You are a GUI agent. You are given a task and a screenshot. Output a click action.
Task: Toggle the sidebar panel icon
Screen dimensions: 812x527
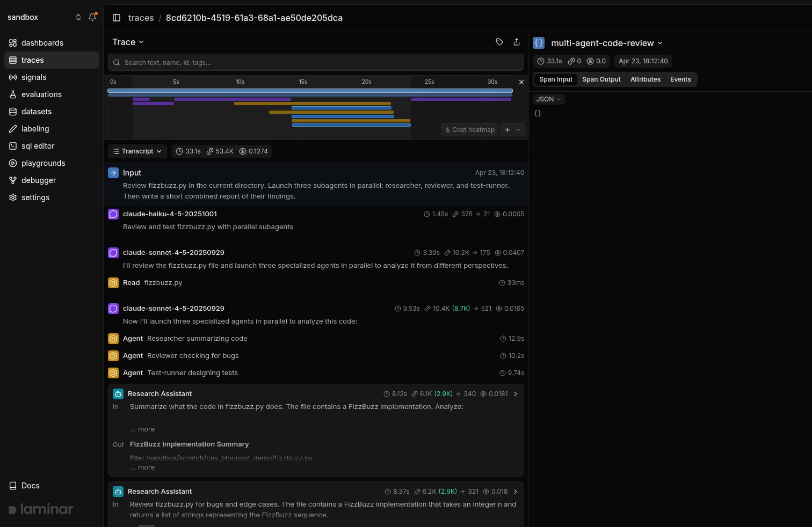pyautogui.click(x=117, y=18)
